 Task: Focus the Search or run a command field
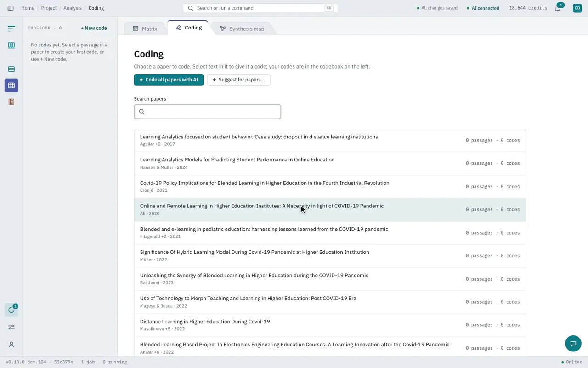pos(260,8)
